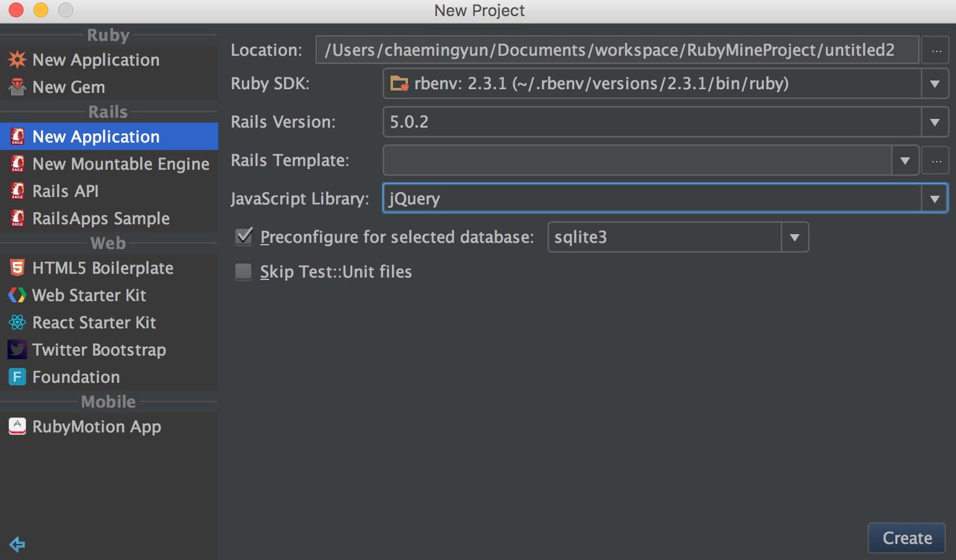Expand the Rails Version dropdown arrow
Screen dimensions: 956x560
934,122
